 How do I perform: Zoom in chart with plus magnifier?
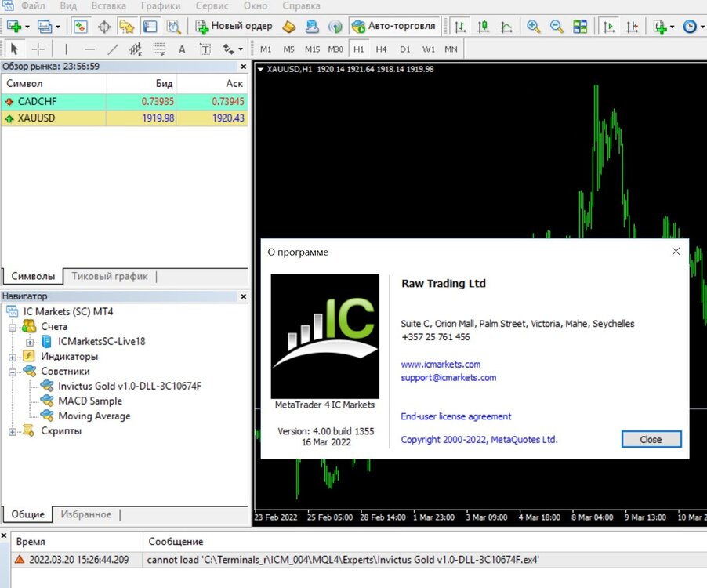(534, 27)
